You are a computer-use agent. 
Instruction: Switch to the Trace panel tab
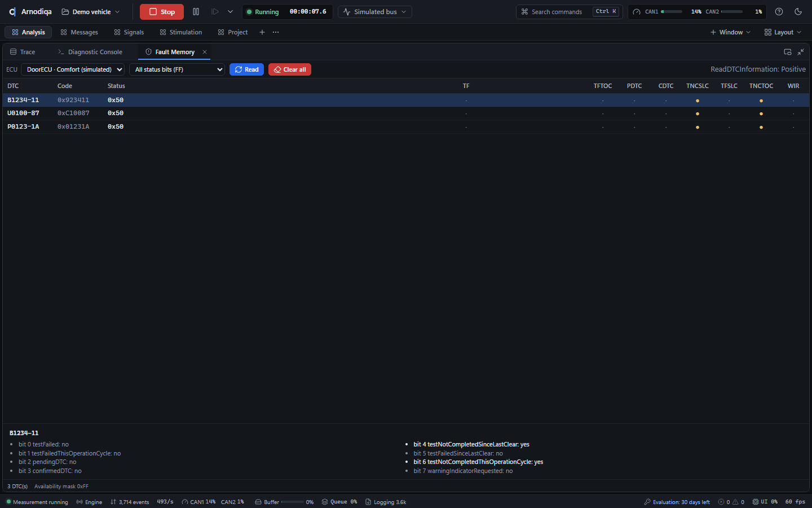pos(23,52)
